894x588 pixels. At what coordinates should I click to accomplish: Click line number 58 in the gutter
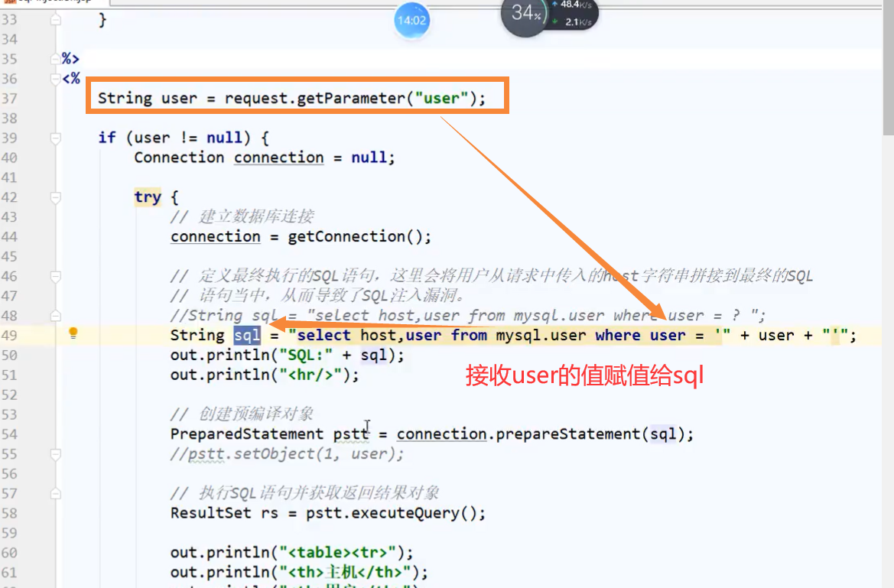9,513
